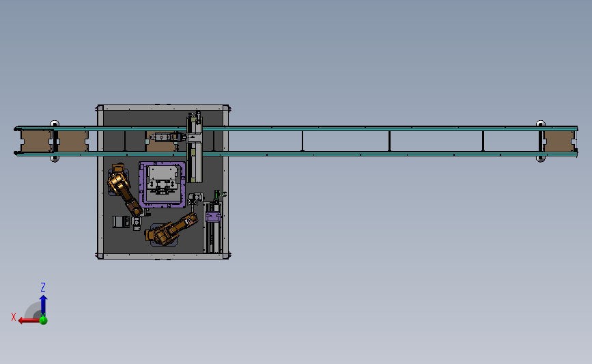592x364 pixels.
Task: Select the brown pallet at conveyor's right end
Action: 559,141
